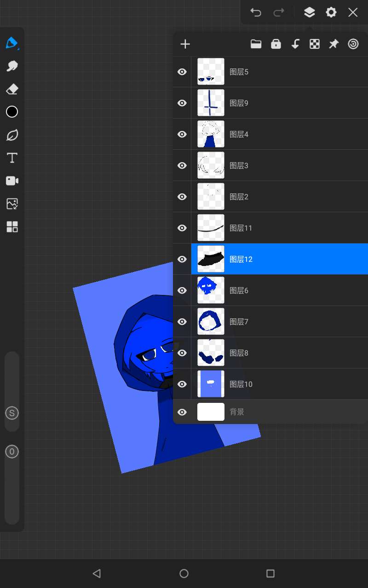Viewport: 368px width, 588px height.
Task: Select layer 图层10 by its name
Action: pos(241,384)
